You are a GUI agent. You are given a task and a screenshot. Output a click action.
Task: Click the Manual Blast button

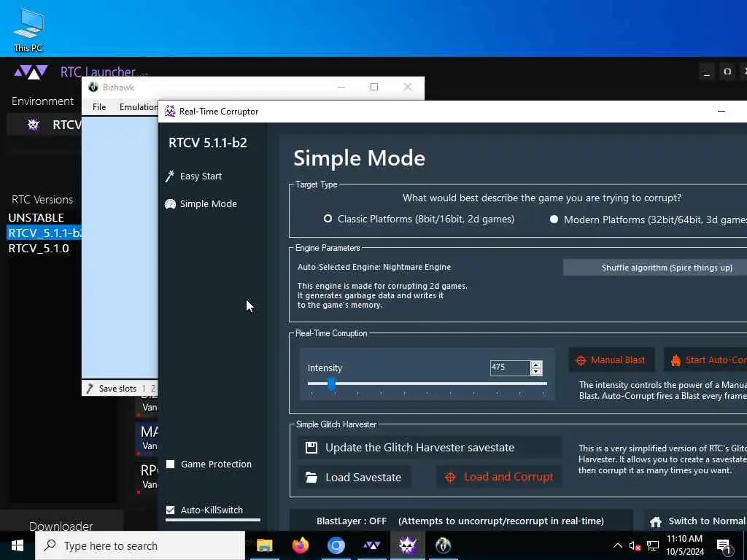pos(612,360)
